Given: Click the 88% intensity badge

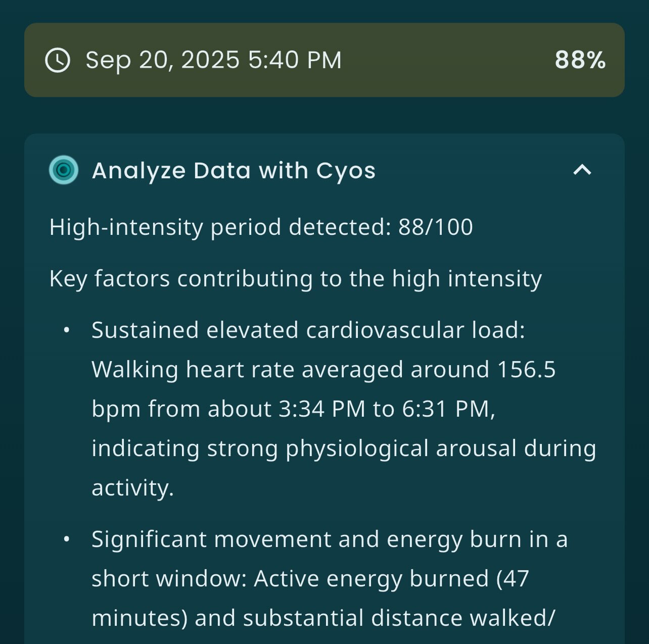Looking at the screenshot, I should pos(580,60).
